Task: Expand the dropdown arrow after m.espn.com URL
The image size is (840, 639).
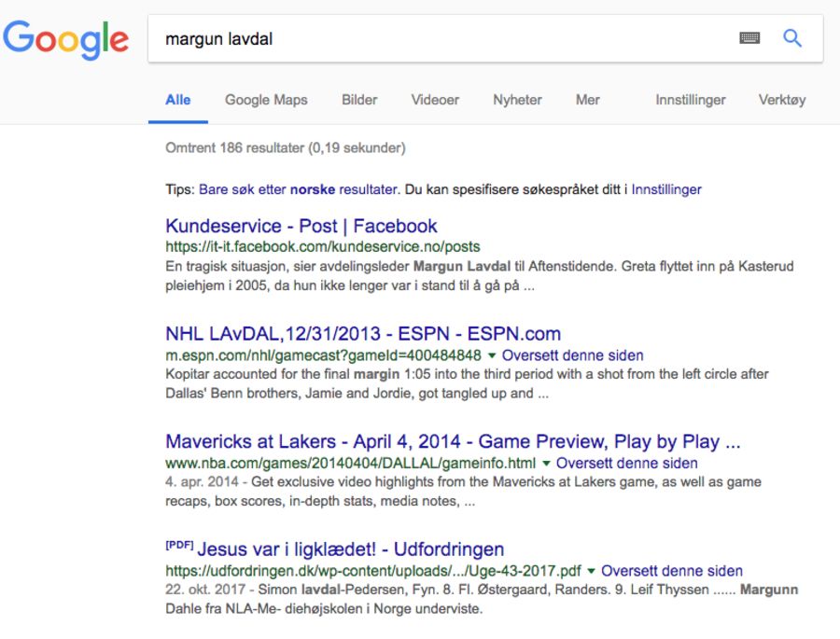Action: [x=492, y=355]
